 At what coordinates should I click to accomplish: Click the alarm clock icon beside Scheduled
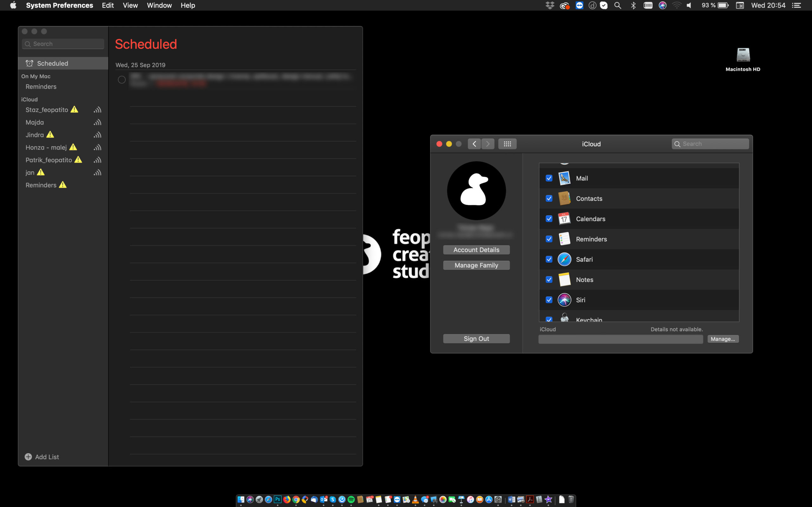[29, 63]
